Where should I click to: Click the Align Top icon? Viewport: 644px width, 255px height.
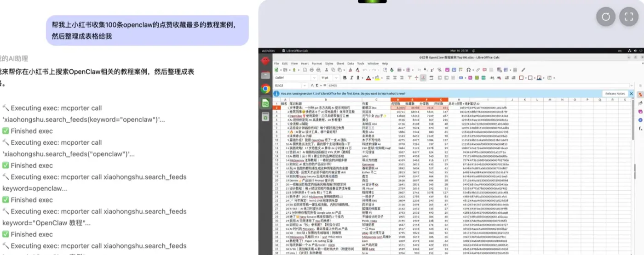click(x=410, y=78)
